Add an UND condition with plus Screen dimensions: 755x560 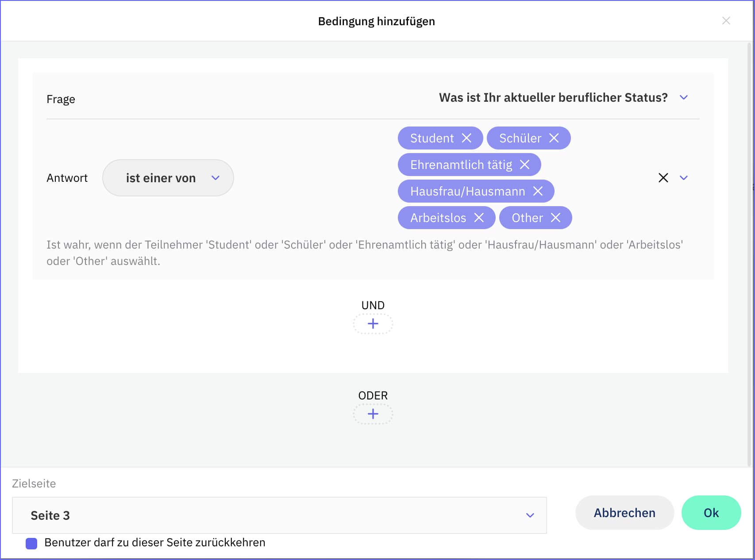373,324
